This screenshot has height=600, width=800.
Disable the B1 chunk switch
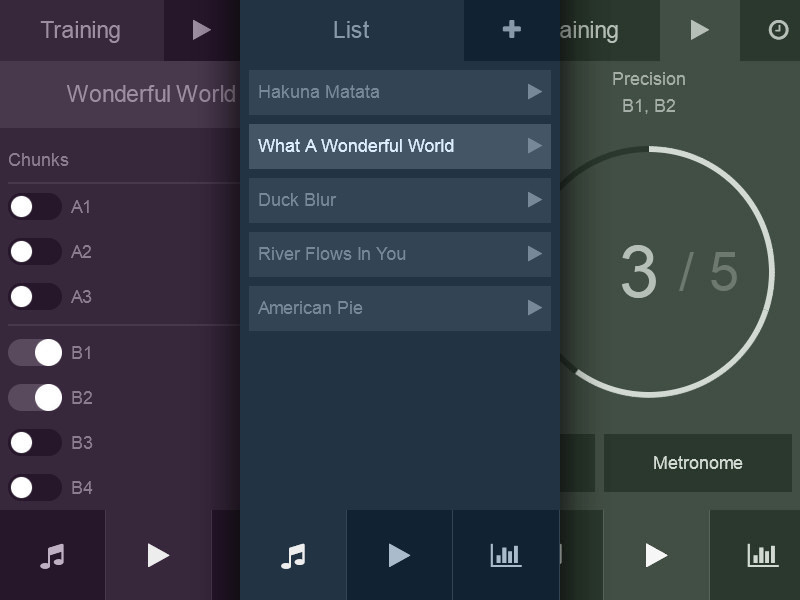tap(35, 353)
